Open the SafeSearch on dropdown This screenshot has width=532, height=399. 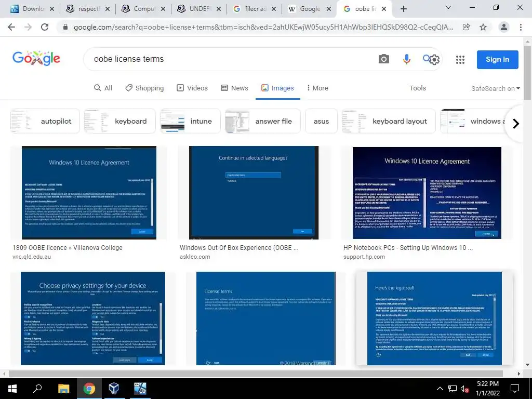(x=495, y=88)
